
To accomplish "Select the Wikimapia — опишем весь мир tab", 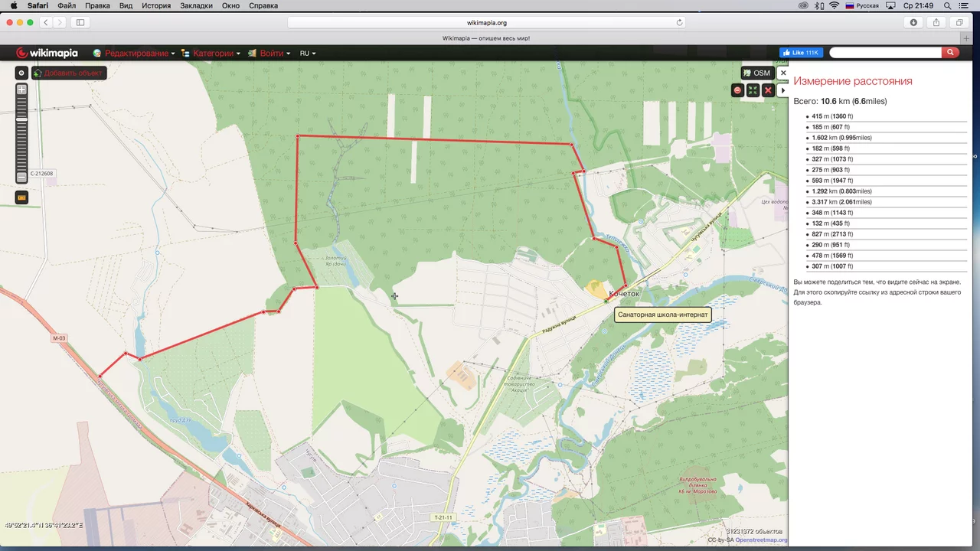I will 486,38.
